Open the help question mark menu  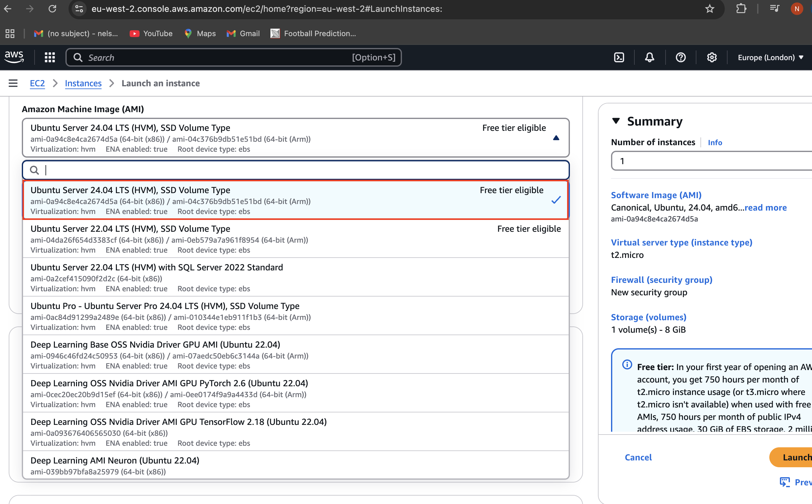(680, 57)
